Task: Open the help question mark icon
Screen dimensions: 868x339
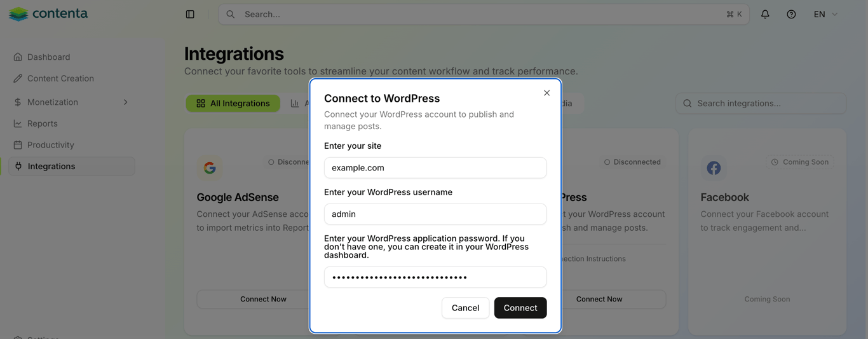Action: click(x=791, y=14)
